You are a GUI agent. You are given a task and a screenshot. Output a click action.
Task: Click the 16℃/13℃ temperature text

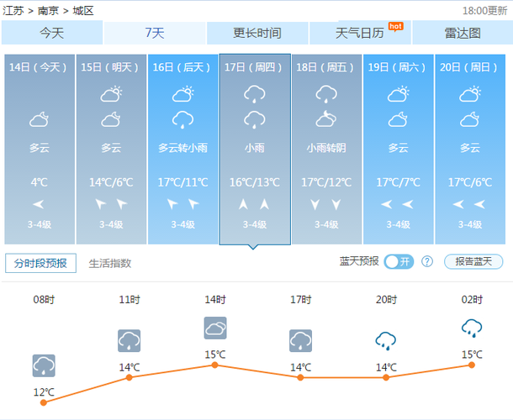coord(255,182)
